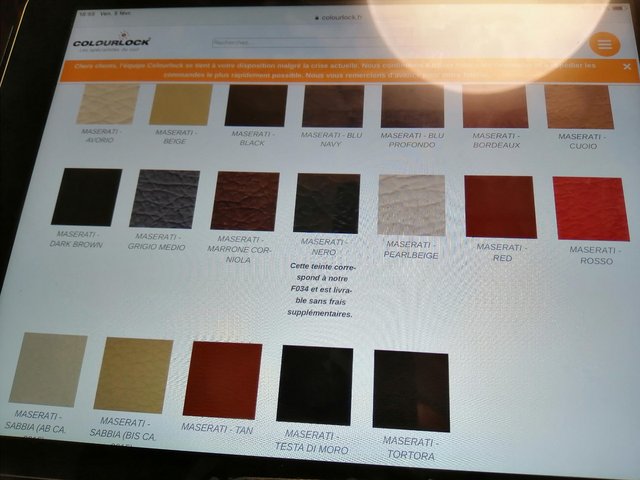Select the Maserati Avorio swatch

pos(108,104)
